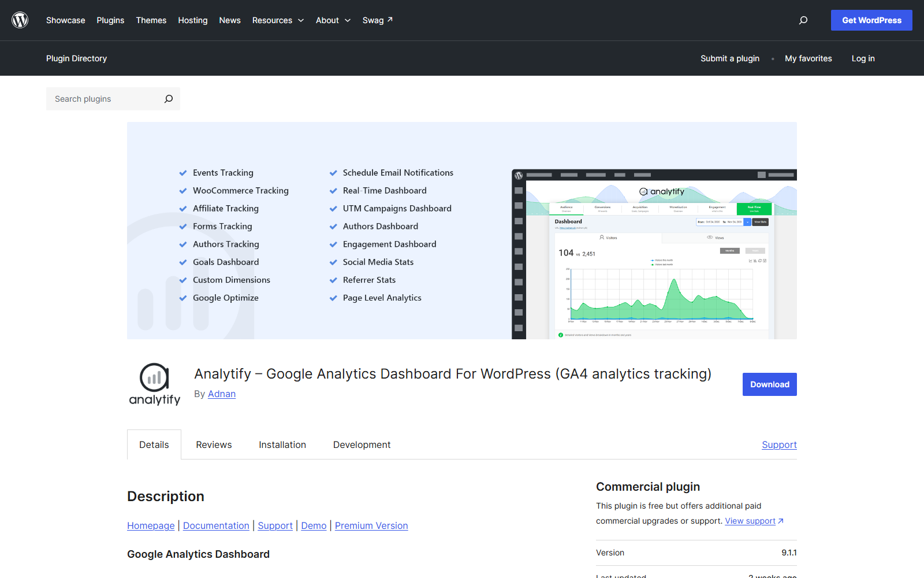The image size is (924, 578).
Task: Go to the Hosting page
Action: pyautogui.click(x=193, y=20)
